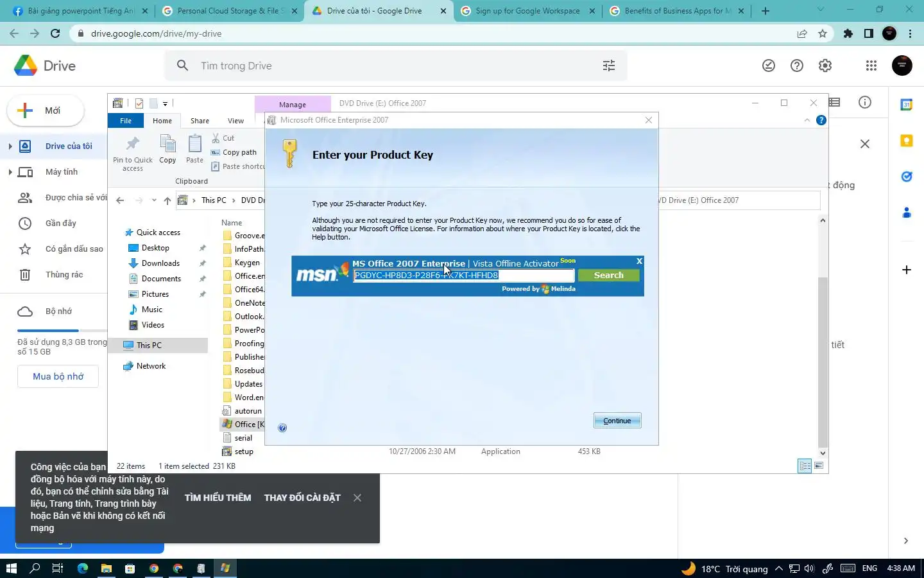Image resolution: width=924 pixels, height=578 pixels.
Task: Open File Explorer from taskbar
Action: coord(107,568)
